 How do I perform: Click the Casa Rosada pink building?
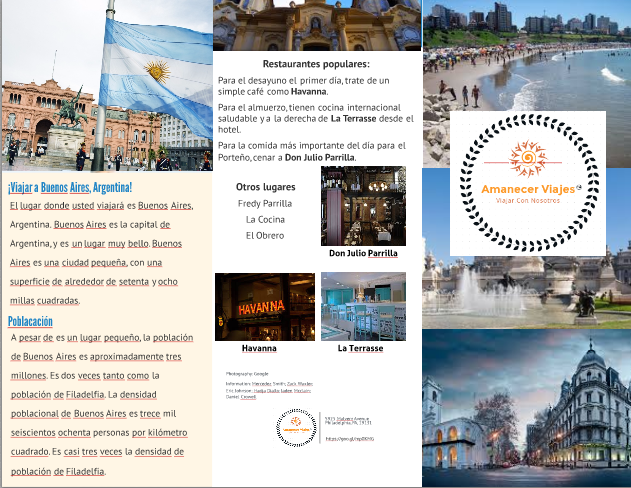[x=40, y=120]
